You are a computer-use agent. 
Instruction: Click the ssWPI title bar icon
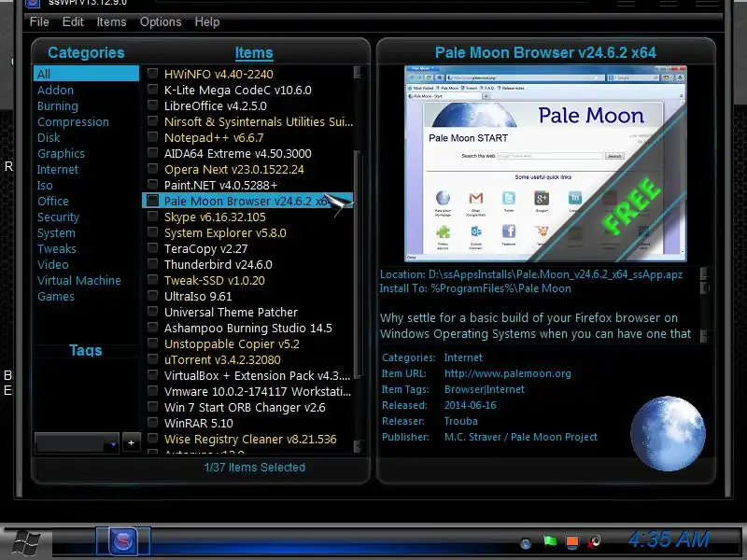[33, 4]
